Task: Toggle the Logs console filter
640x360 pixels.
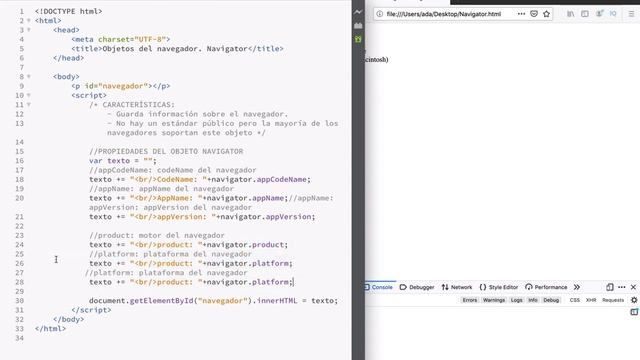Action: (516, 300)
